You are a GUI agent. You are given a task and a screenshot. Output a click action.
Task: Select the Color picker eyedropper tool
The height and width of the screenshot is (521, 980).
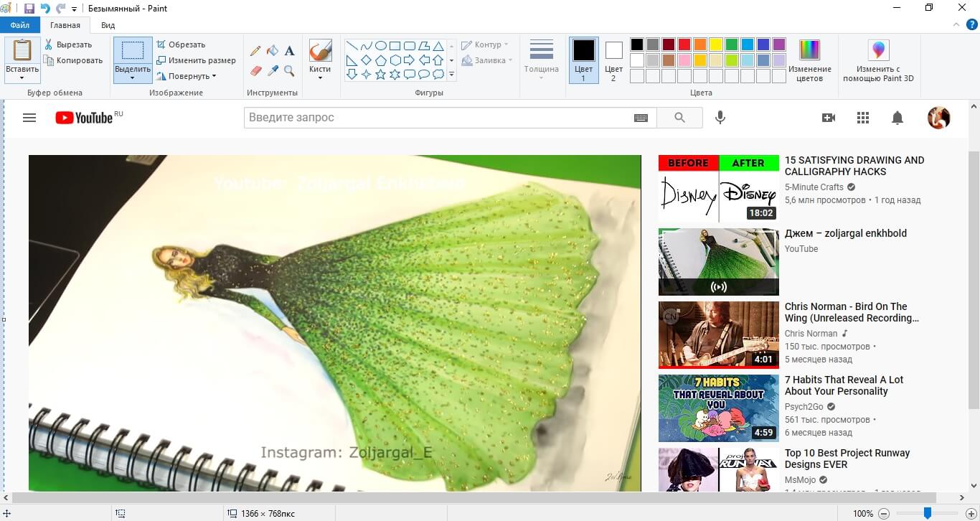coord(273,71)
